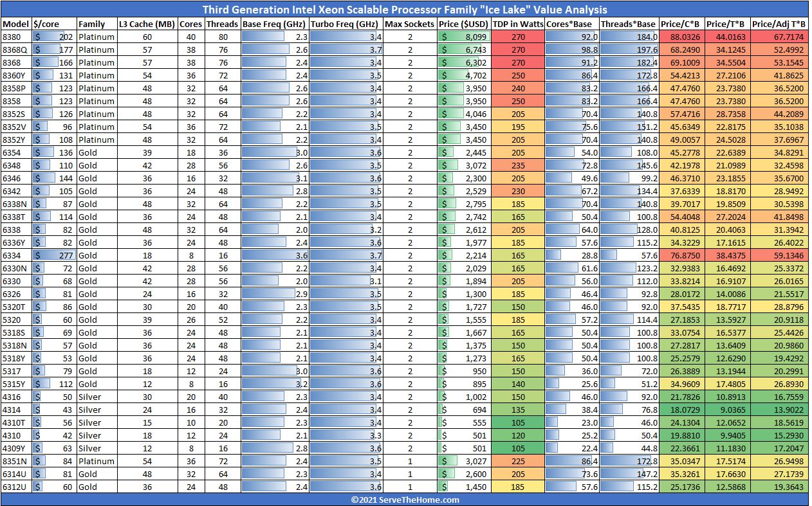
Task: Select the model cell "6354"
Action: click(17, 152)
